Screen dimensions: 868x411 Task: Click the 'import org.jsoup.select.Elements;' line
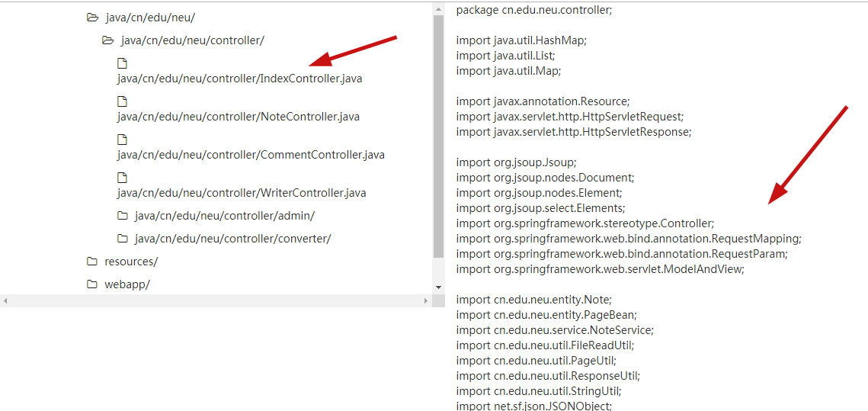coord(541,208)
